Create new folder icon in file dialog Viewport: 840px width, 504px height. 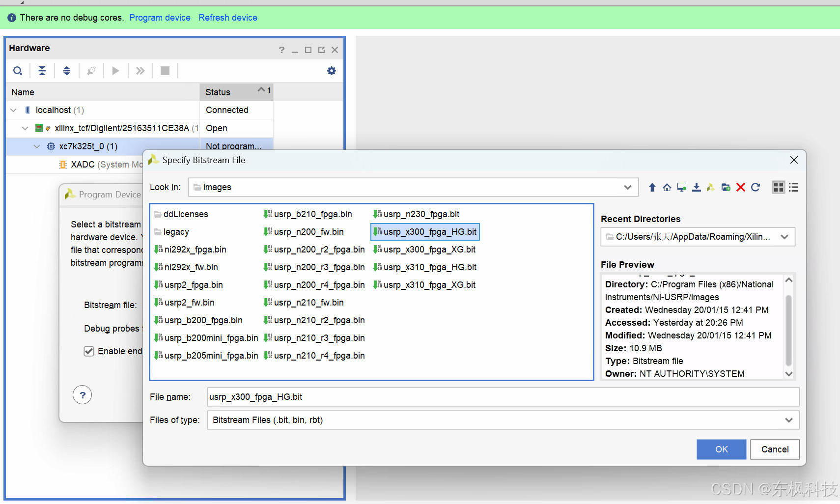pos(726,187)
